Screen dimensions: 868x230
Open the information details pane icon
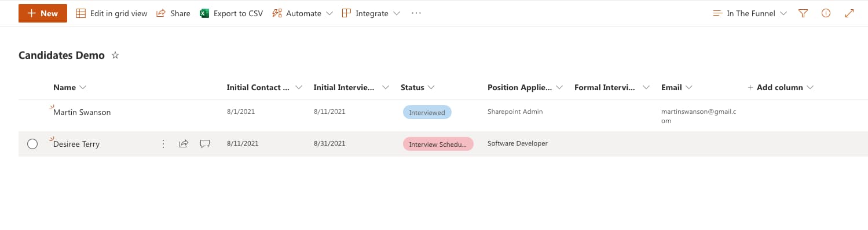pos(826,13)
